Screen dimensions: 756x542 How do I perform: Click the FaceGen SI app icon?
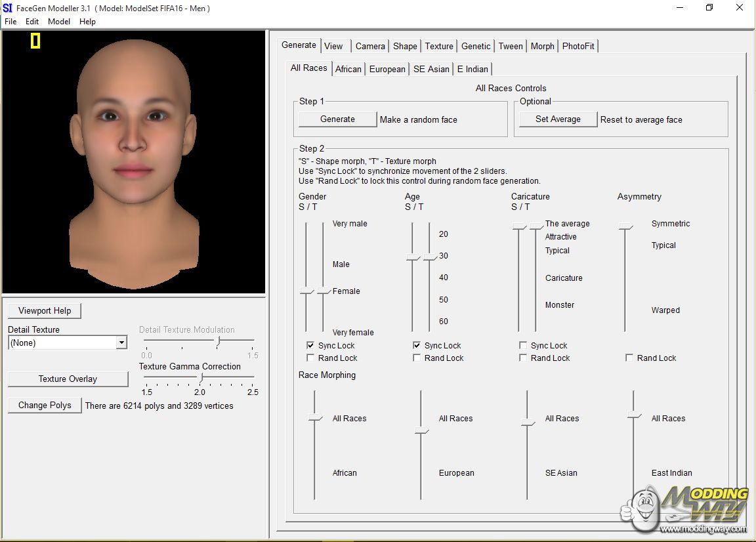(7, 8)
